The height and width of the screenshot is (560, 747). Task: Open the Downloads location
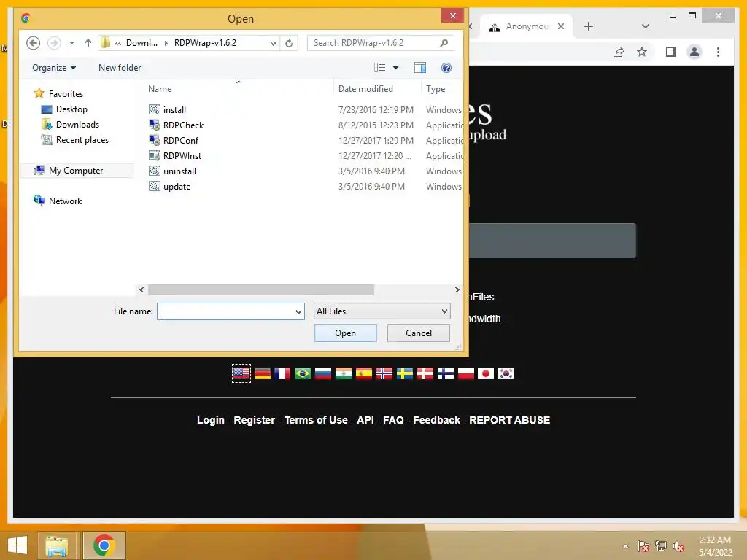click(77, 124)
